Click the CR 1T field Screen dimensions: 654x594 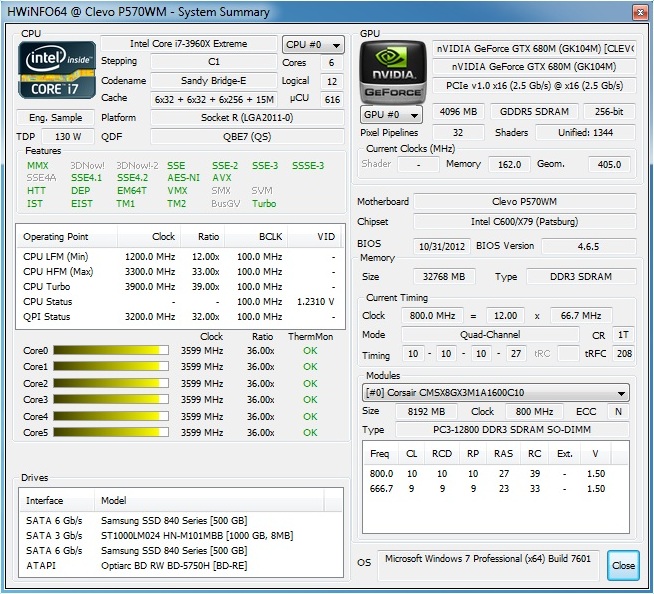(623, 335)
